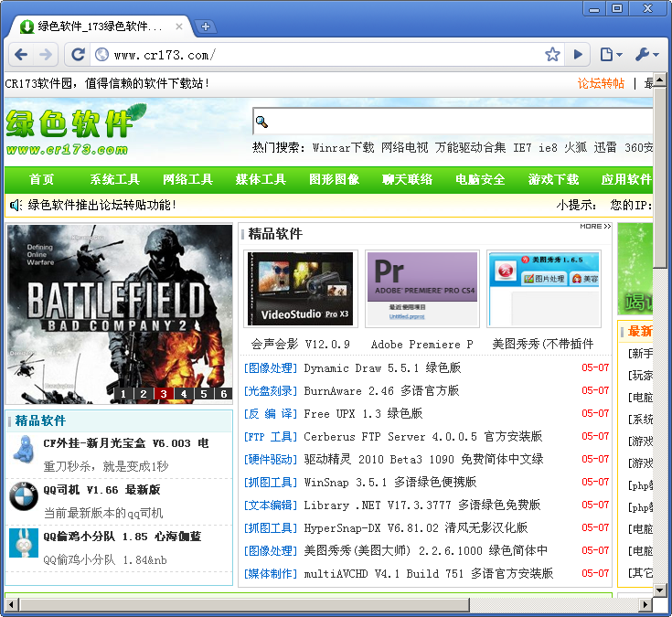
Task: Open WinSnap 3.5.1 多语绿色便携版
Action: pos(390,482)
